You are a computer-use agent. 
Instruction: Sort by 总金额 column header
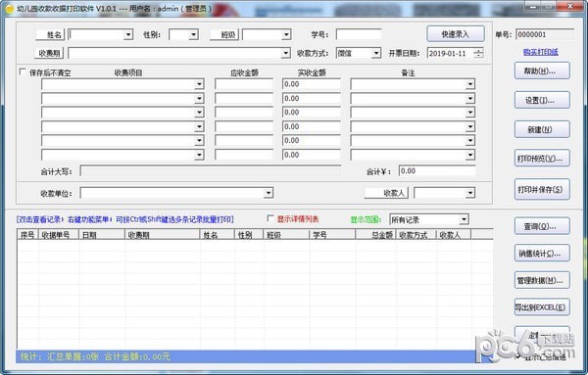tap(375, 235)
